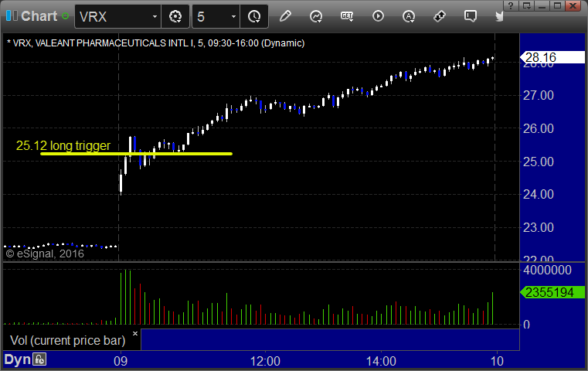The image size is (588, 371).
Task: Click the 14:00 time axis label
Action: 381,361
